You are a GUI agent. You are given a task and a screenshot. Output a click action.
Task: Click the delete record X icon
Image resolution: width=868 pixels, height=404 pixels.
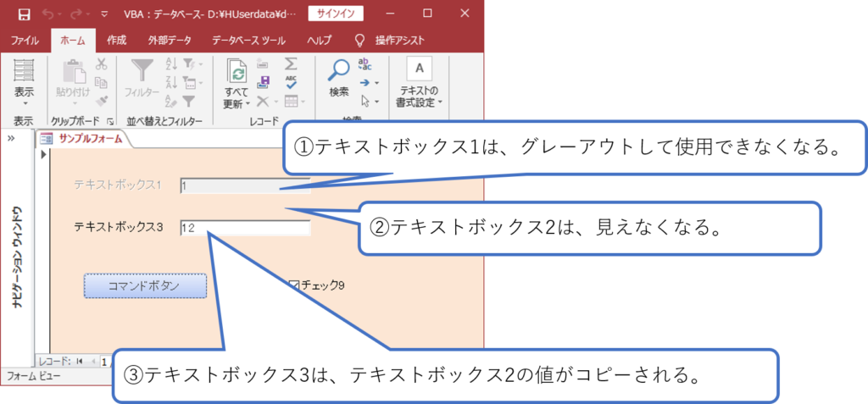pos(263,102)
